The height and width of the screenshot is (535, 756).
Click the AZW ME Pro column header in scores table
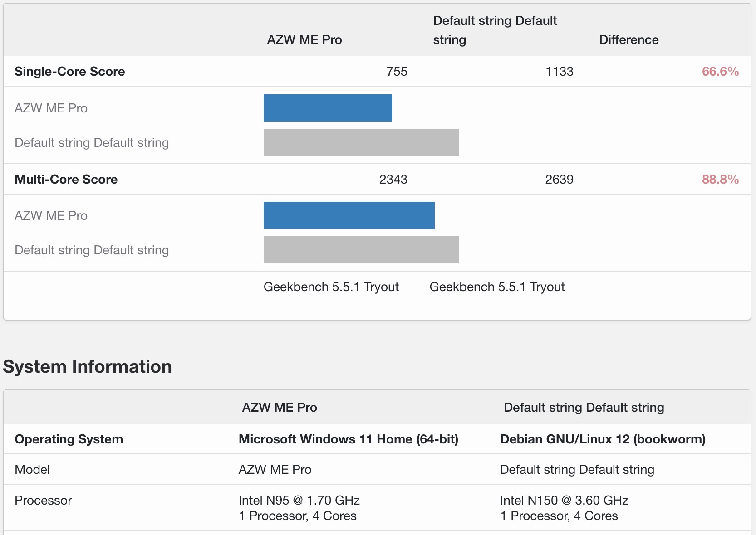tap(304, 40)
